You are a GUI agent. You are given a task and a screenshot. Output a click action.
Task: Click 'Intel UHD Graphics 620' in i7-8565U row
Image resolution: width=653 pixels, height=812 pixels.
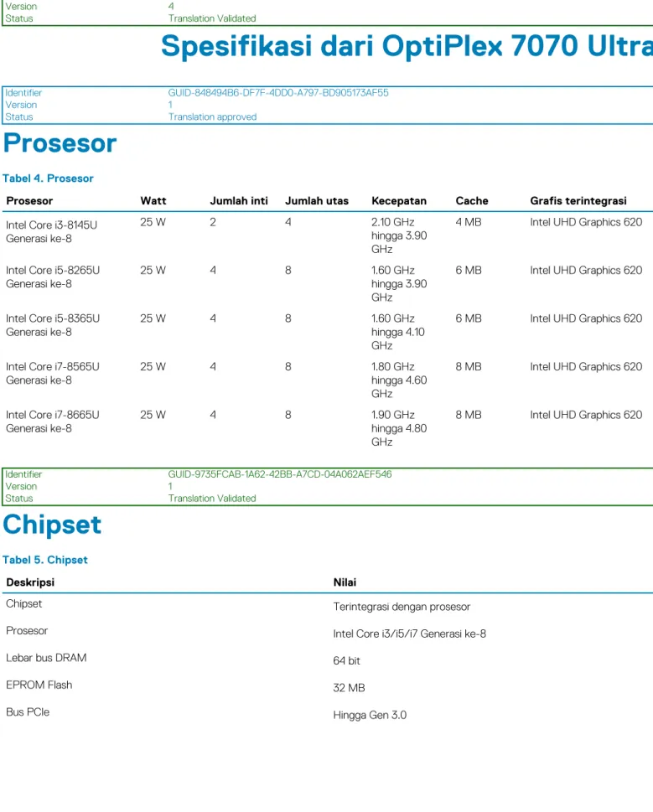click(586, 367)
